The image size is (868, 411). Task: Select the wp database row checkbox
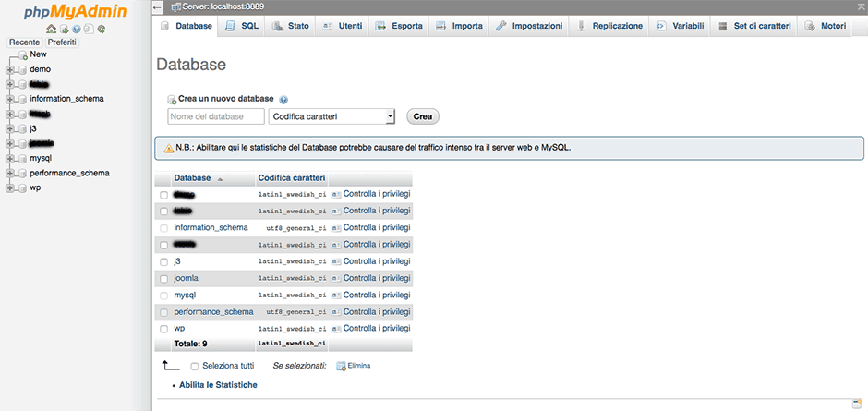[x=164, y=328]
